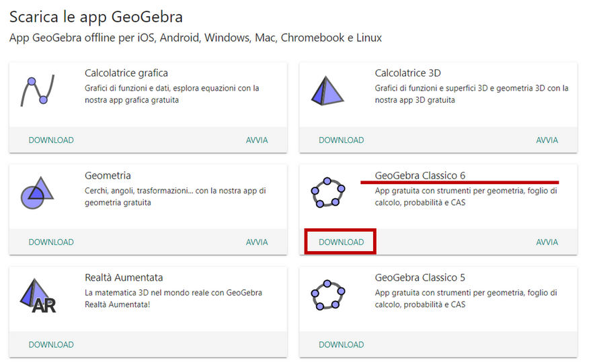Launch GeoGebra Classico 6 with AVVIA

pyautogui.click(x=547, y=242)
